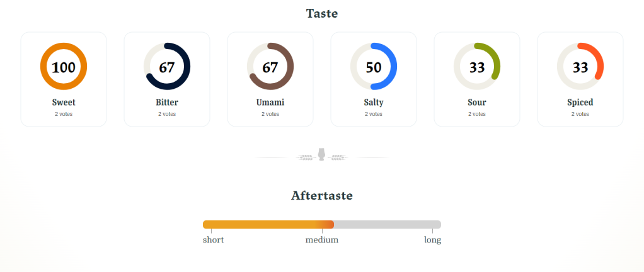Click the Spiced taste 33 donut gauge

[580, 67]
